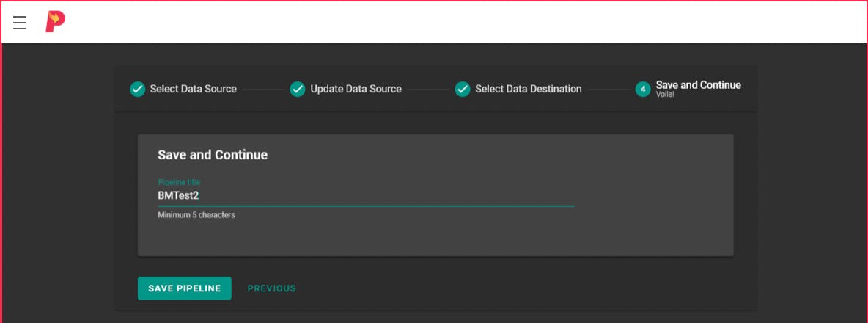Click connector line after Select Data Destination

pyautogui.click(x=608, y=90)
